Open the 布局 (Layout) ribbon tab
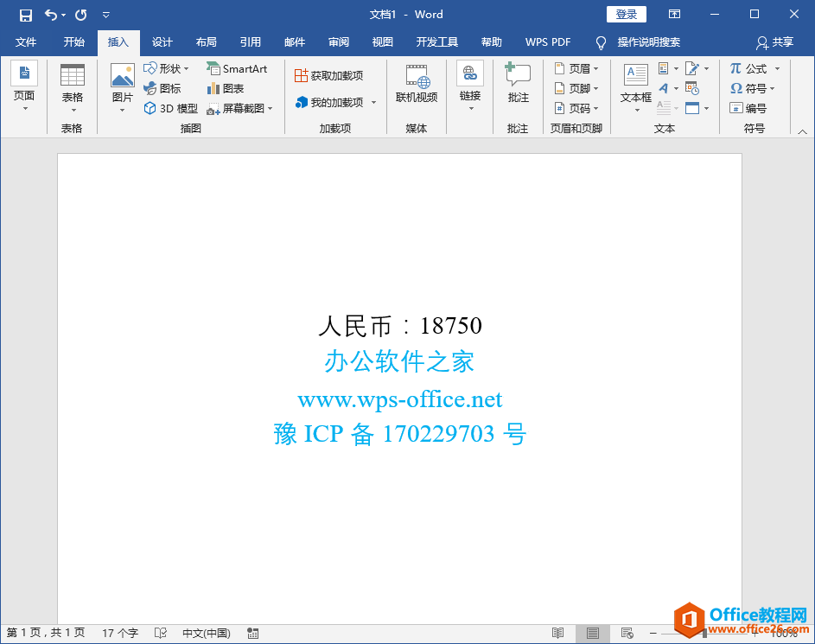The height and width of the screenshot is (644, 815). pyautogui.click(x=206, y=42)
